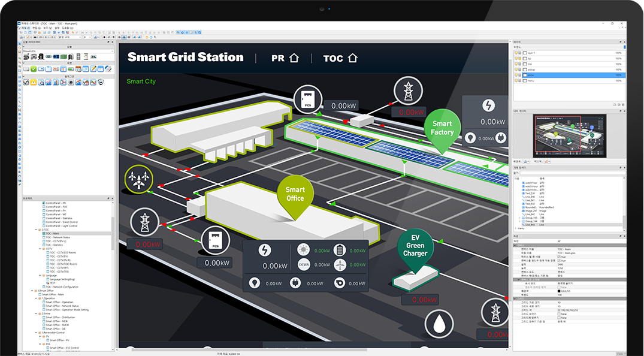Click the battery icon in the Smart Office panel
Viewport: 644px width, 356px height.
340,250
